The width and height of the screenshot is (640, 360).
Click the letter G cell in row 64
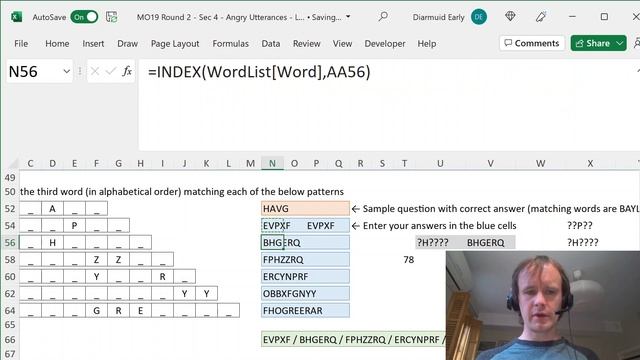point(96,311)
